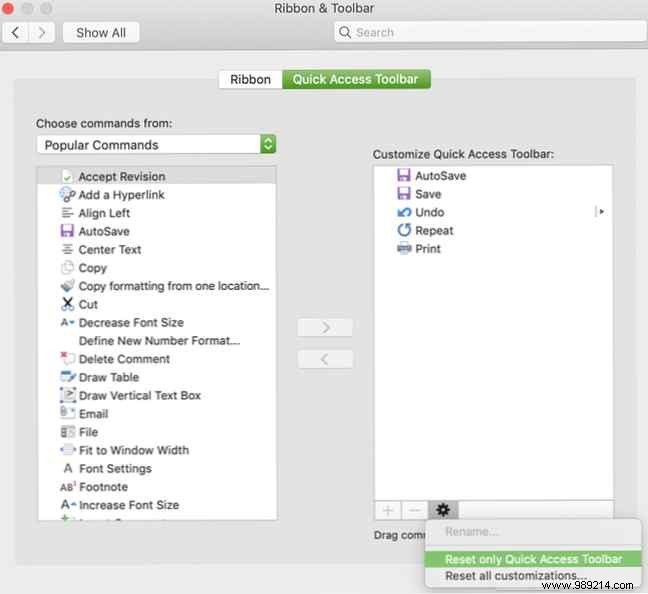
Task: Go forward with the right chevron button
Action: [41, 33]
